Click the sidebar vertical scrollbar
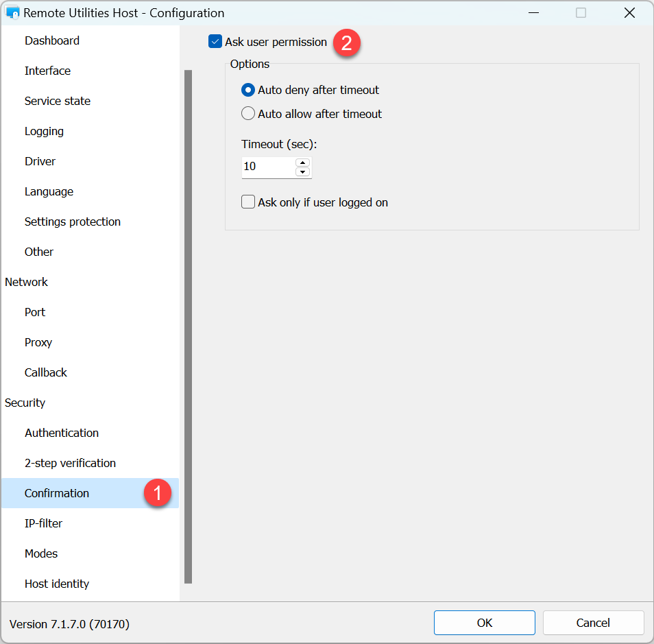The width and height of the screenshot is (654, 644). point(188,326)
